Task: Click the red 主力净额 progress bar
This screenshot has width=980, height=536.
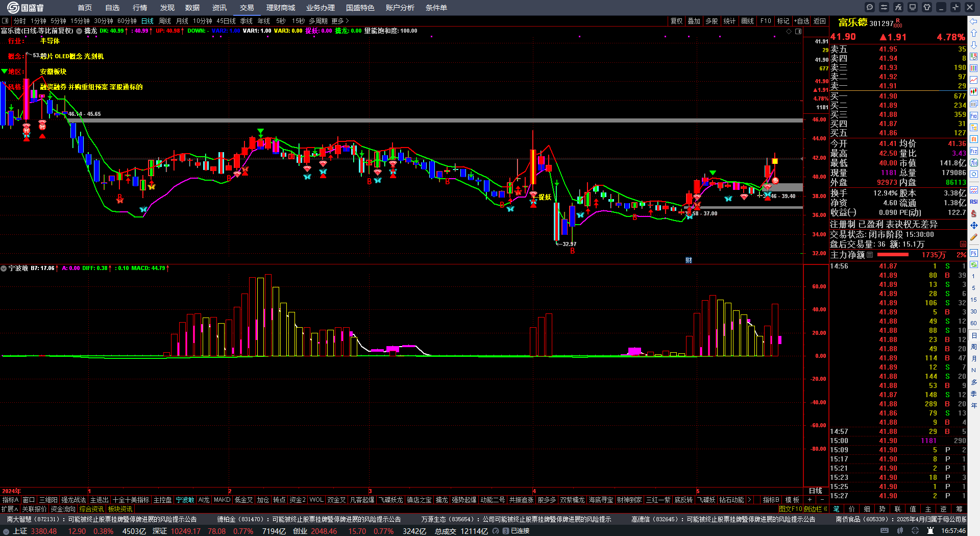Action: pos(892,255)
